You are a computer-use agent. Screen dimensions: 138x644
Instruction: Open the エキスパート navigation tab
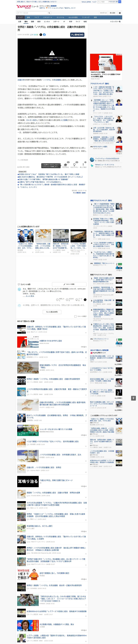[48, 17]
